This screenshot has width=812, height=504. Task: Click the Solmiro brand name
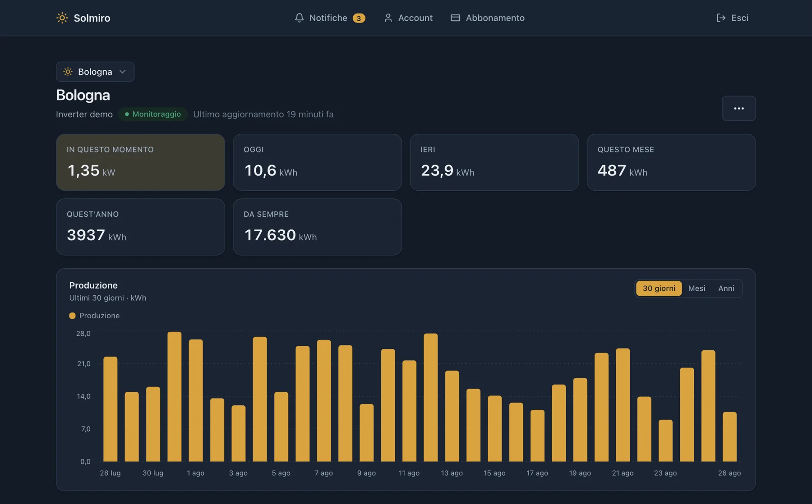[x=92, y=18]
